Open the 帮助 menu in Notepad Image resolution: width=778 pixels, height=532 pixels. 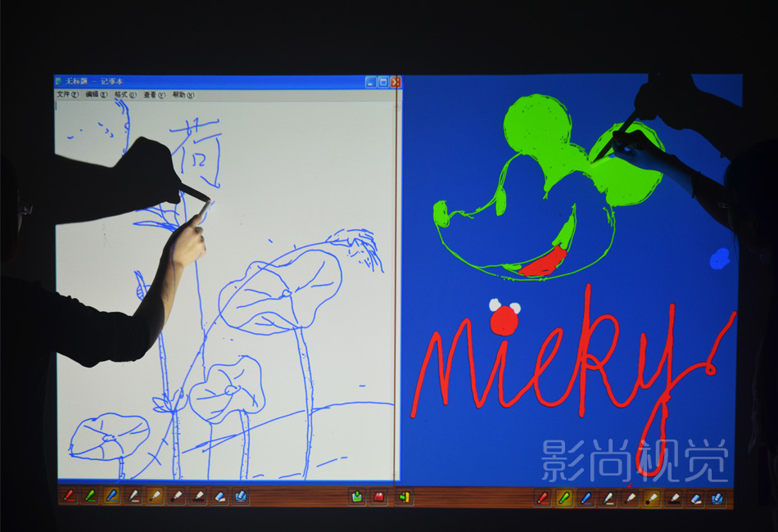183,95
